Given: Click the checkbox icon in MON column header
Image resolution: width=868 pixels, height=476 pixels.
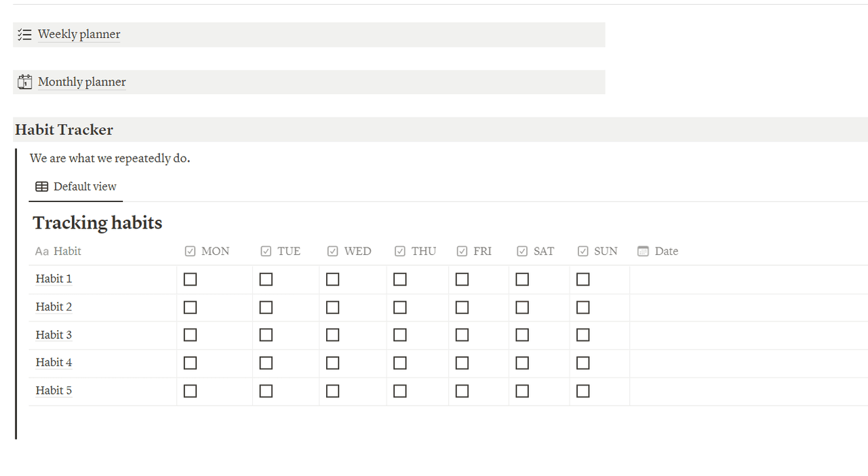Looking at the screenshot, I should point(190,252).
